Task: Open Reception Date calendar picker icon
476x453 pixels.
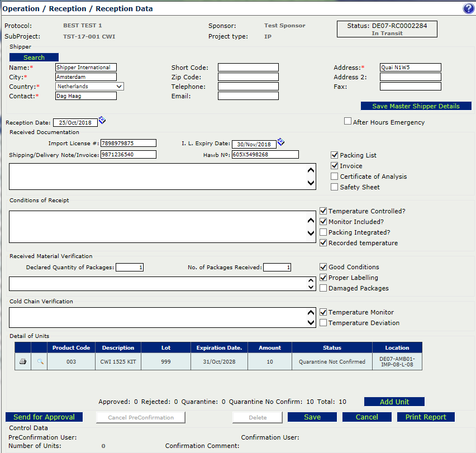Action: (x=102, y=120)
